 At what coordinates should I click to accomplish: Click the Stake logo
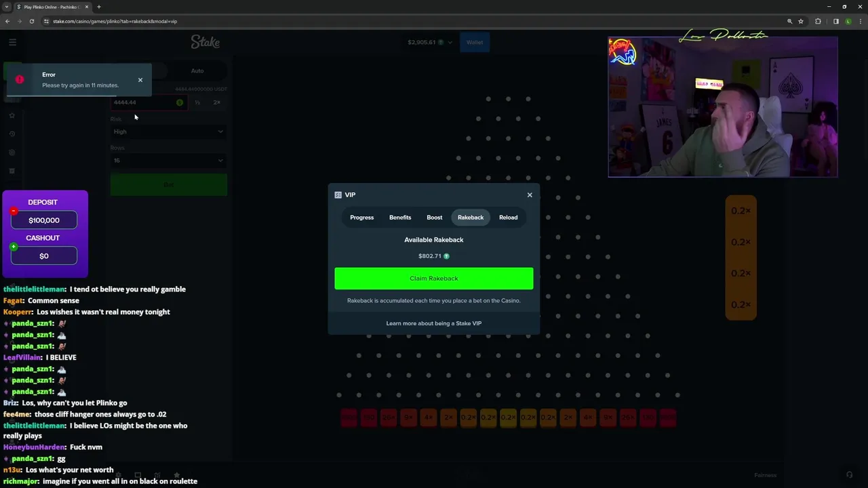coord(205,42)
